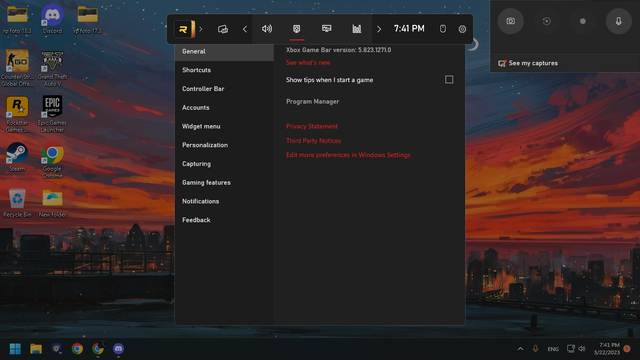Click the See what's new link
This screenshot has height=360, width=640.
308,63
